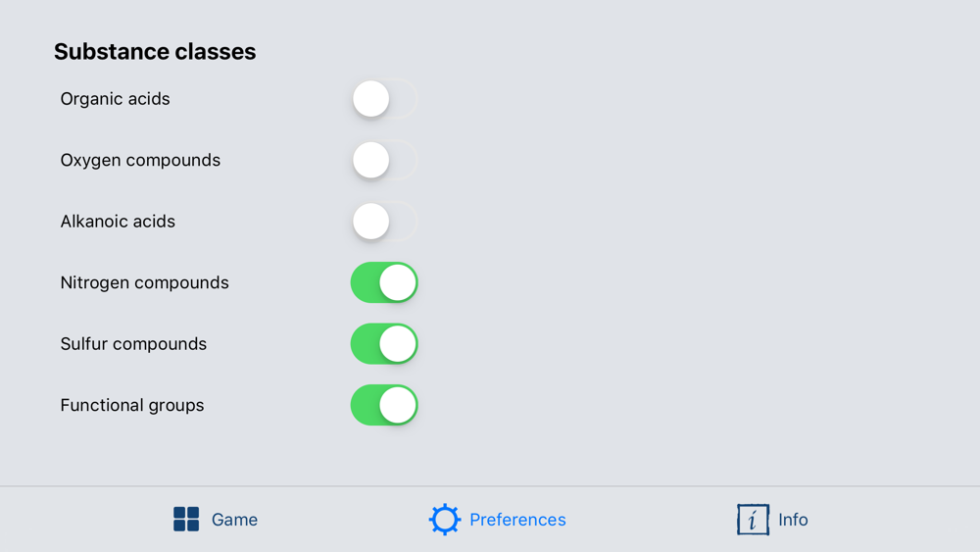The image size is (980, 552).
Task: Click the Nitrogen compounds label
Action: 144,282
